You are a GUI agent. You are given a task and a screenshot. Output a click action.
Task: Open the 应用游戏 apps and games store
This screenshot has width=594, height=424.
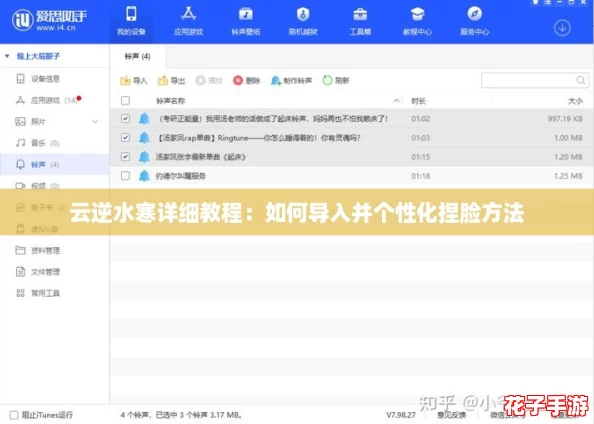click(x=188, y=21)
